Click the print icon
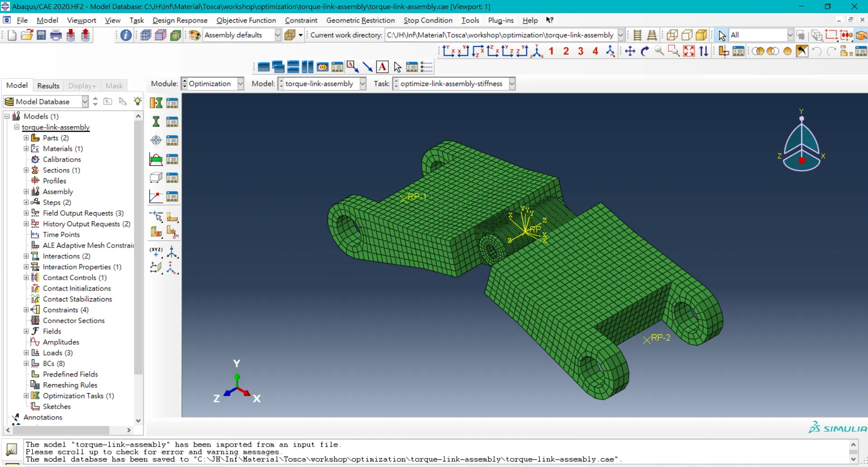 pyautogui.click(x=56, y=35)
